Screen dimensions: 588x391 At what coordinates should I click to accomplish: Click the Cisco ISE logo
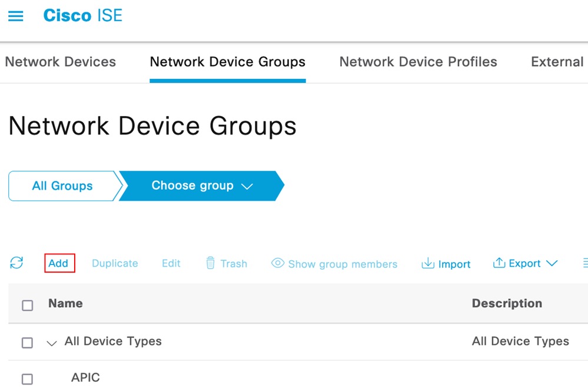(x=83, y=16)
